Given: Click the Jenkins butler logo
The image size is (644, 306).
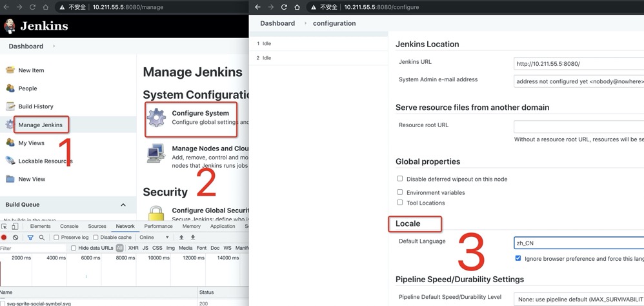Looking at the screenshot, I should tap(10, 26).
